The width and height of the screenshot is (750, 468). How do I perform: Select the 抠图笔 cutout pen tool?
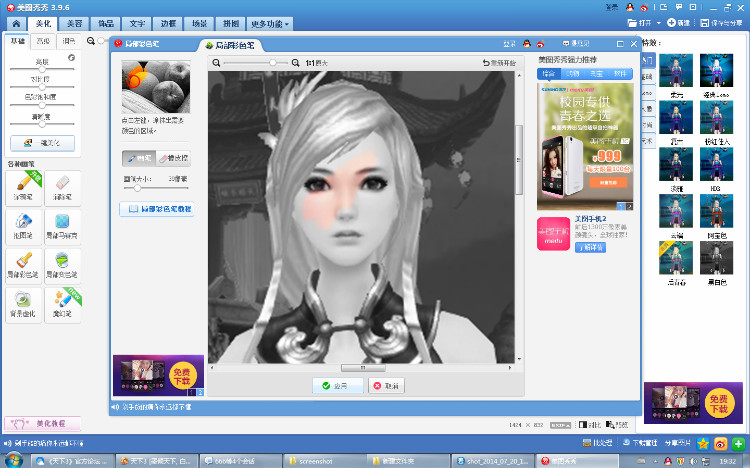tap(23, 227)
